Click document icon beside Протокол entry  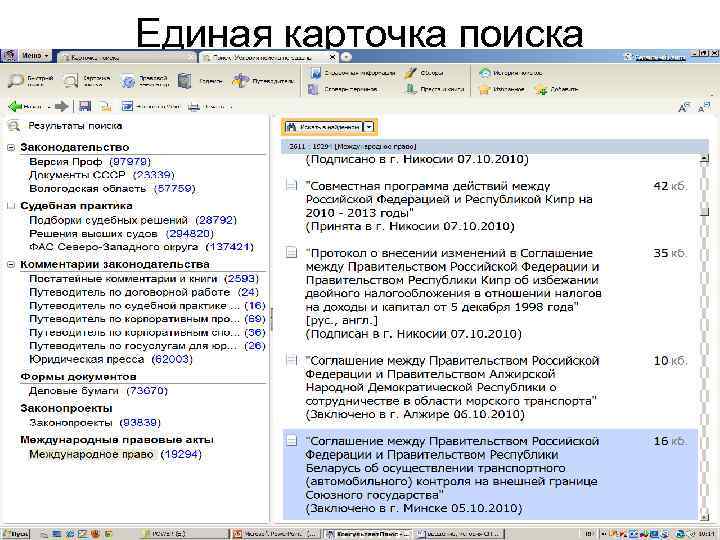292,252
